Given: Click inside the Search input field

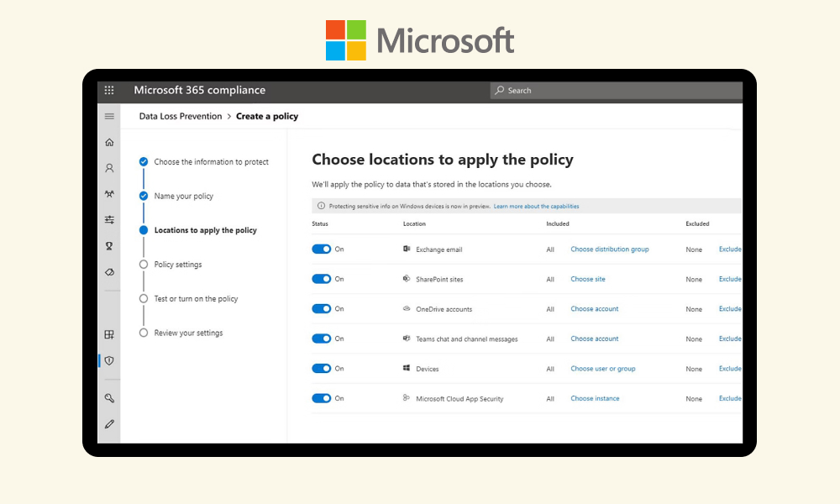Looking at the screenshot, I should click(x=616, y=91).
